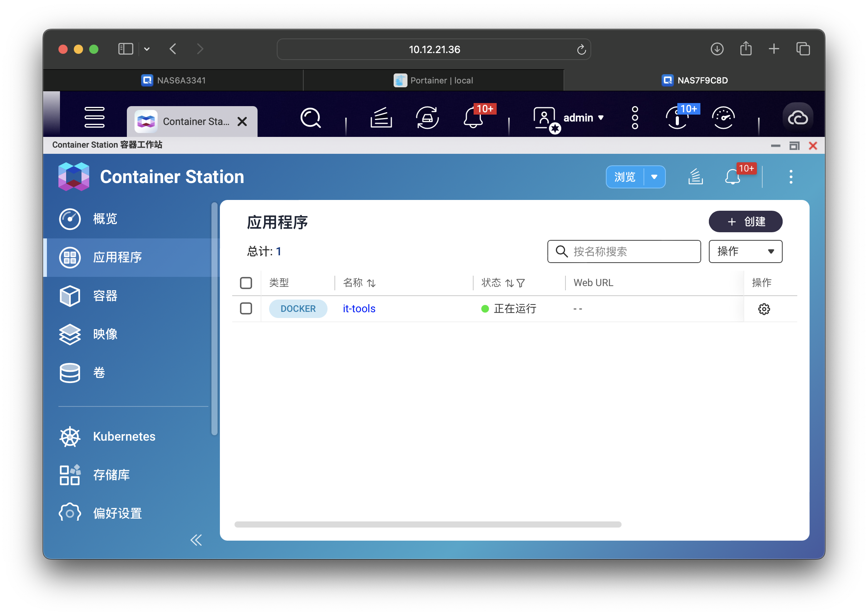Close the Container Station QTS tab
Image resolution: width=868 pixels, height=616 pixels.
242,122
